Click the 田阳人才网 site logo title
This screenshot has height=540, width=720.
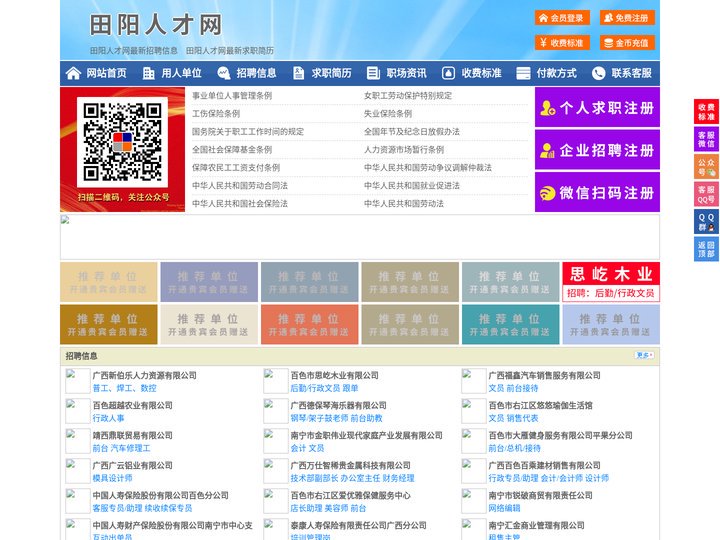click(x=156, y=25)
